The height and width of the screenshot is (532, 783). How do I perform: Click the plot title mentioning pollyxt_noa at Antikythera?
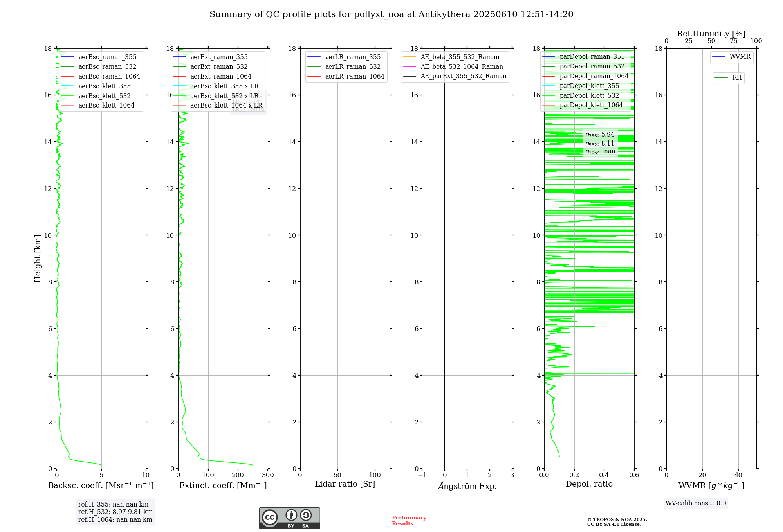391,14
